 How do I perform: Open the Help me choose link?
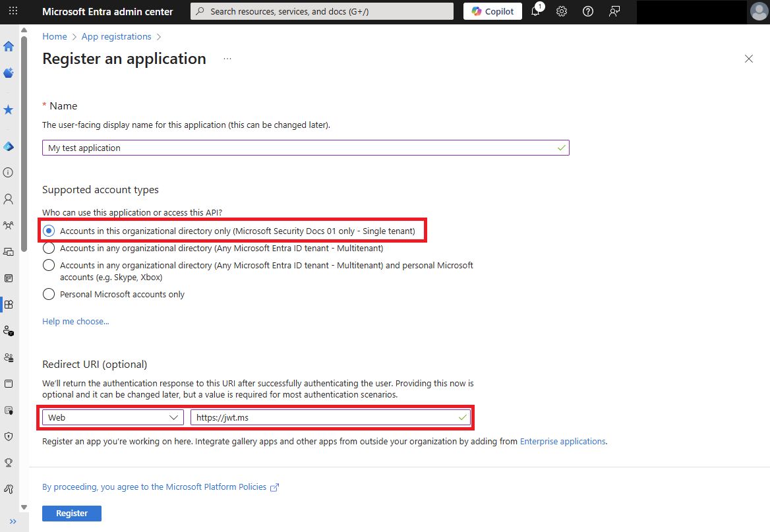tap(76, 321)
